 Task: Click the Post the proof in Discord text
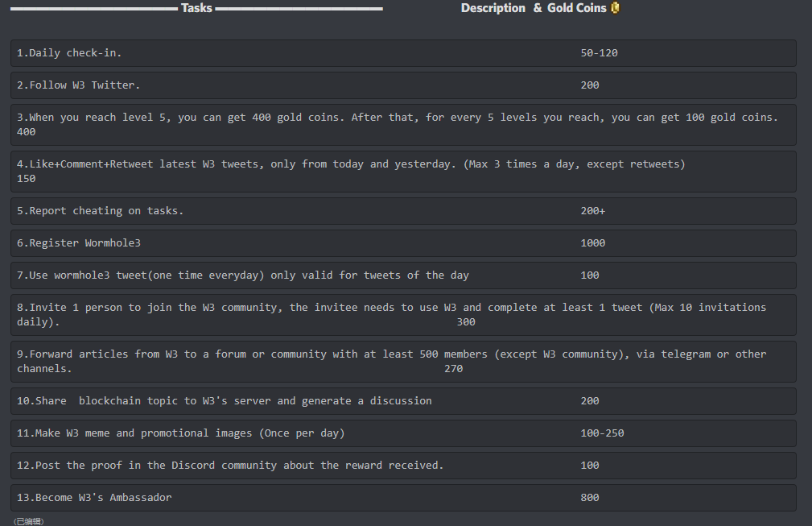(230, 466)
